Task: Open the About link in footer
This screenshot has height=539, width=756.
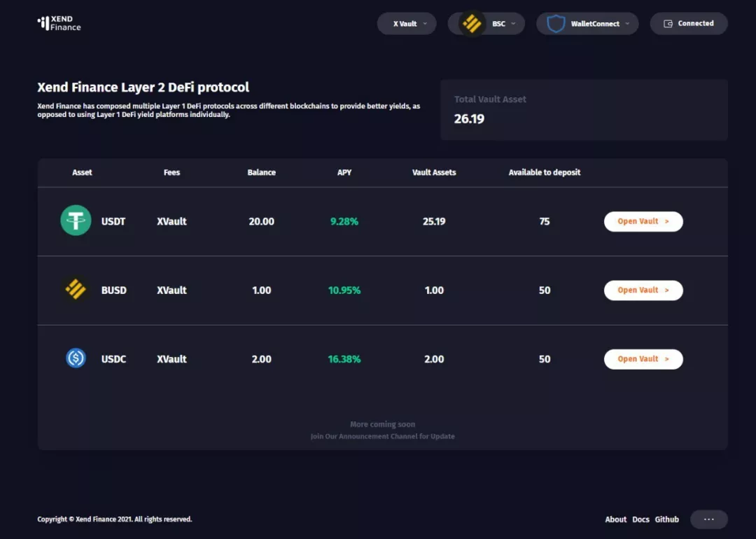Action: click(616, 519)
